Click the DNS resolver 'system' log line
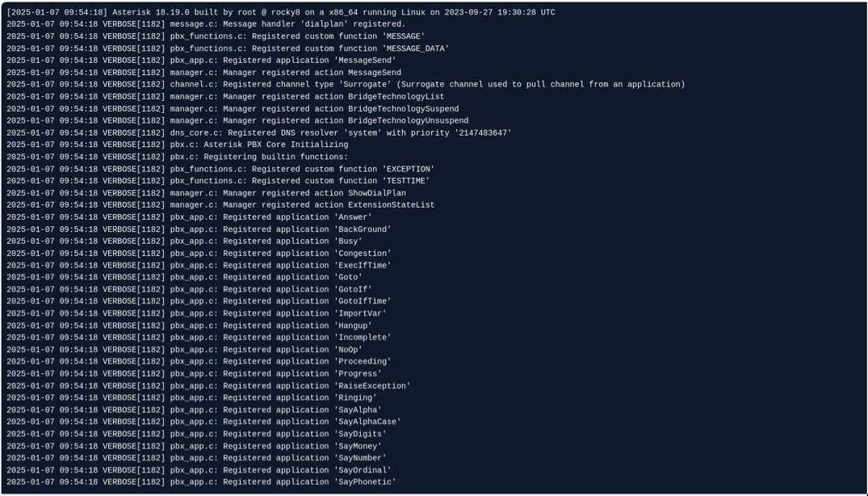 [259, 133]
